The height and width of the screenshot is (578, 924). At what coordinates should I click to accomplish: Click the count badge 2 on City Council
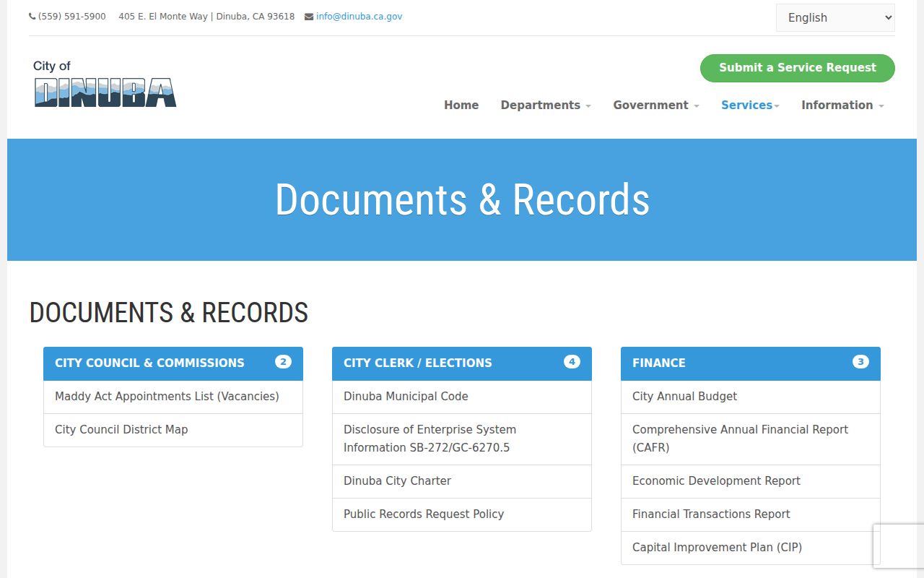(x=283, y=362)
